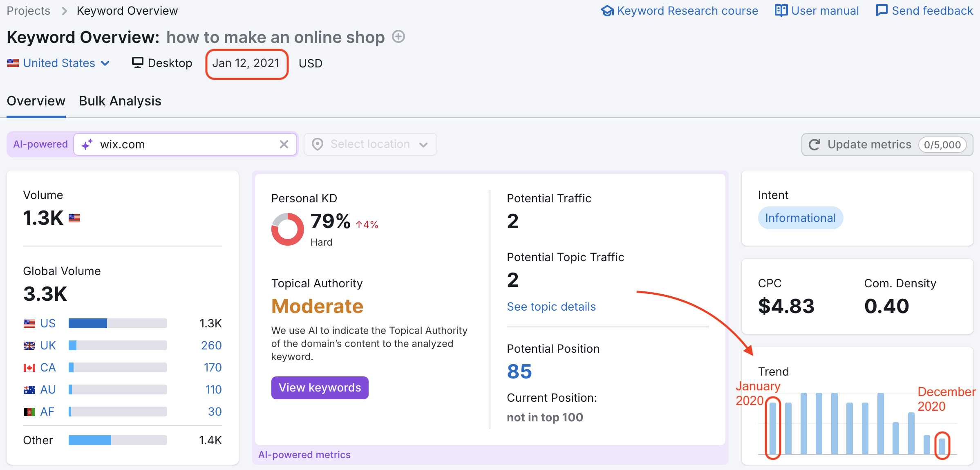Open the CA country link

(48, 367)
